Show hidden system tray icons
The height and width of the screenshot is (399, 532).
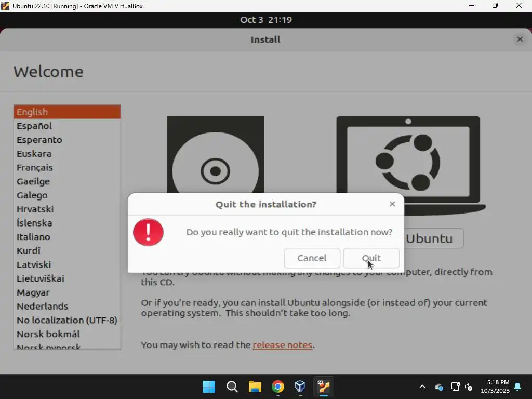pos(422,387)
